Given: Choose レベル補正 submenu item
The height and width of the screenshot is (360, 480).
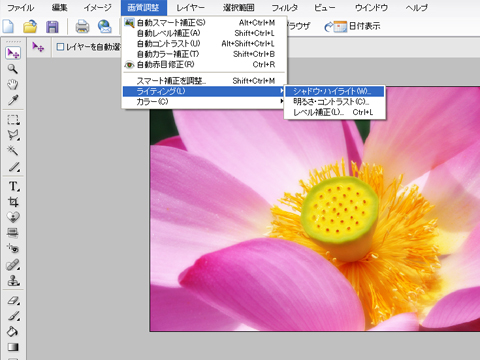Looking at the screenshot, I should click(x=335, y=112).
